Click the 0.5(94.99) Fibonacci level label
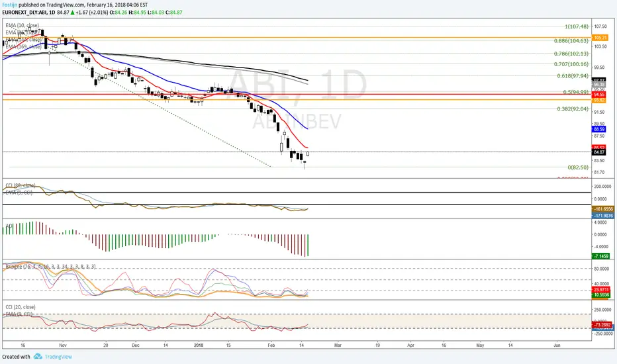Screen dimensions: 617x364 tap(576, 92)
